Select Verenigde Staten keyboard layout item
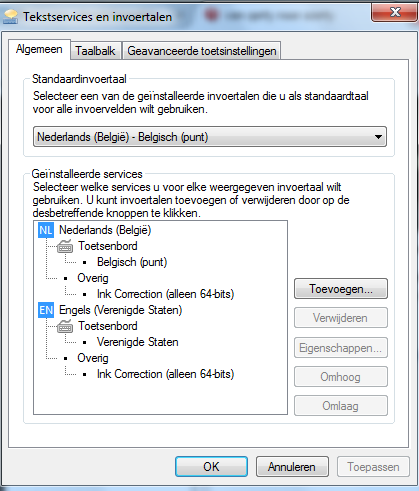This screenshot has width=419, height=491. click(x=137, y=342)
